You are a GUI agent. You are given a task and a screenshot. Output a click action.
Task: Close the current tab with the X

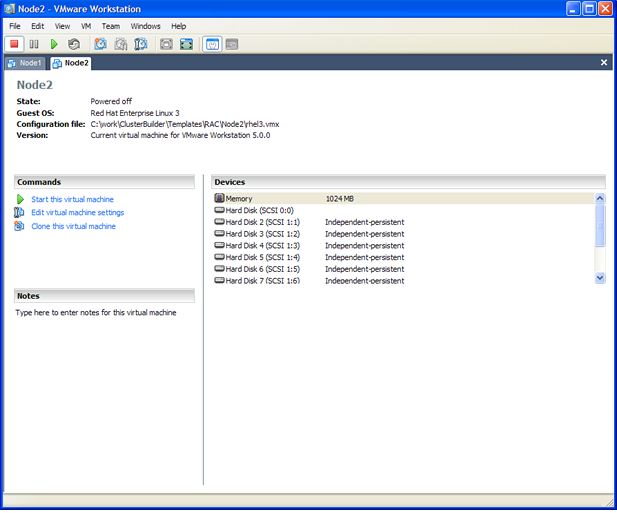coord(604,63)
